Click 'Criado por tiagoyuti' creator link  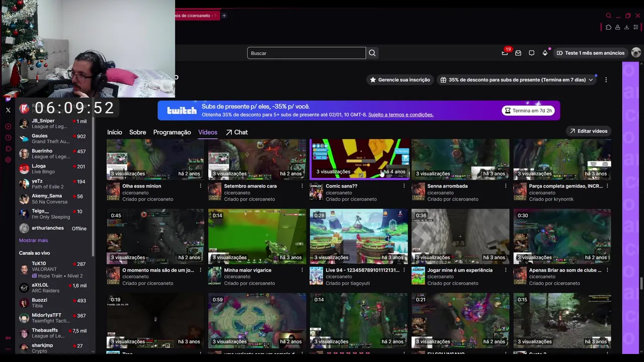point(349,283)
